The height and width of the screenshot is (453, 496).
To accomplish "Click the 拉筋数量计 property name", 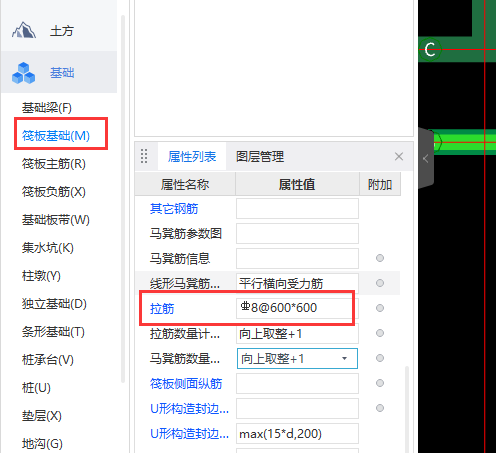I will [185, 333].
